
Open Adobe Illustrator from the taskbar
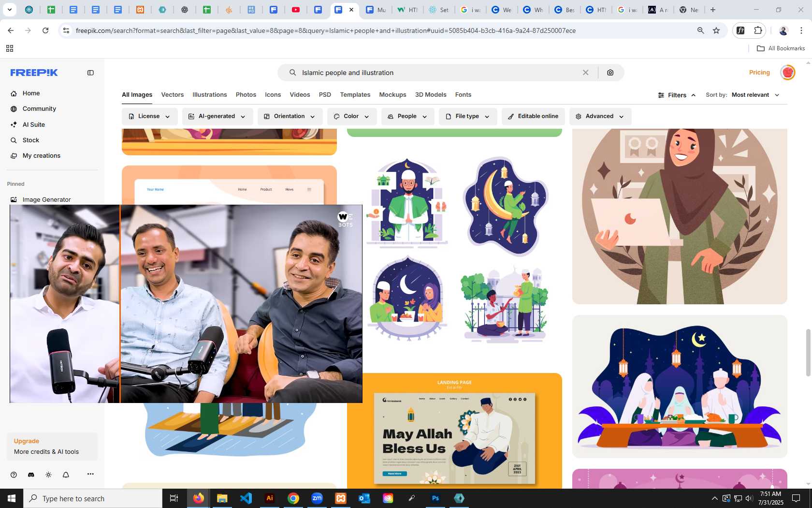[x=270, y=498]
